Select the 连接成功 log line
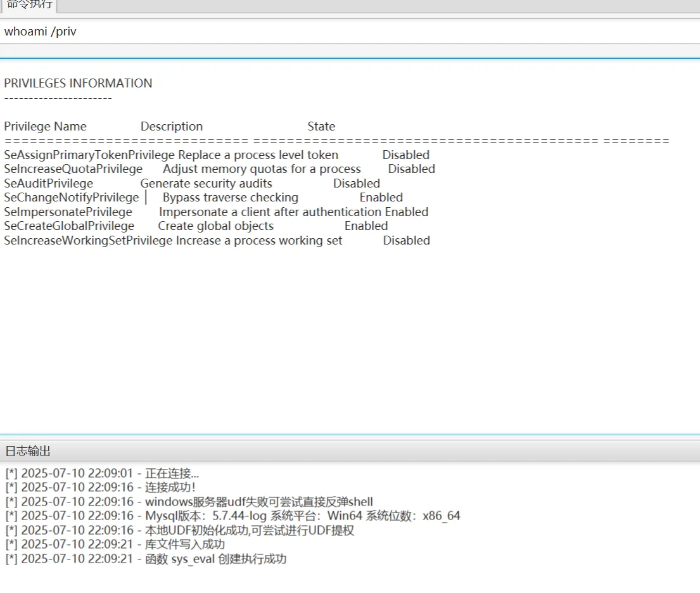Viewport: 700px width, 593px height. (x=101, y=487)
